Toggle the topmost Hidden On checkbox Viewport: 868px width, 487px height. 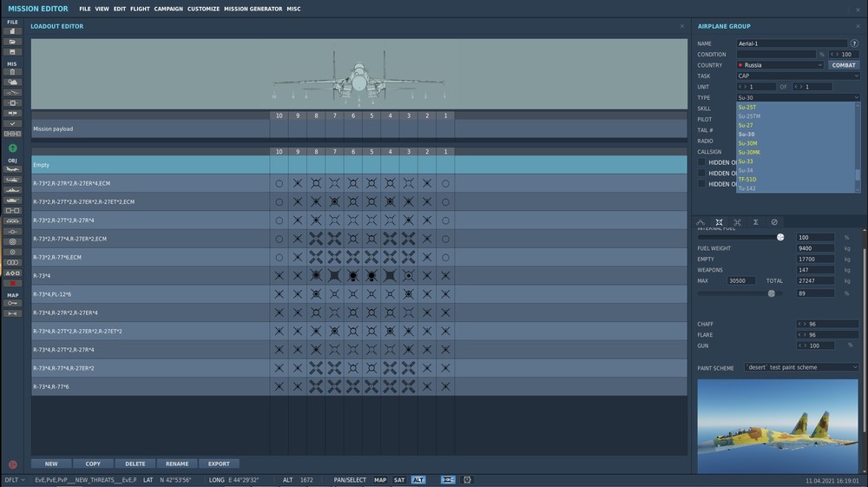click(701, 162)
